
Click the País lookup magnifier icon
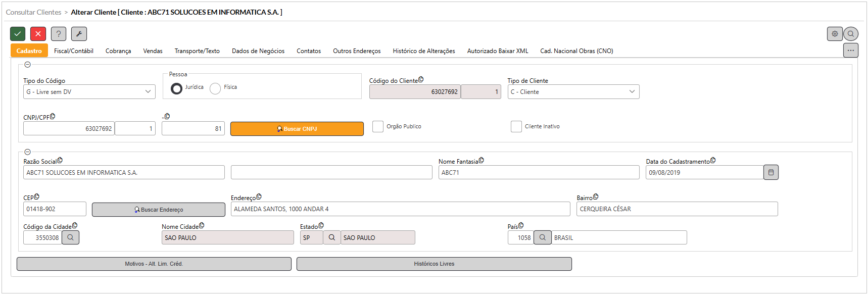pyautogui.click(x=542, y=237)
